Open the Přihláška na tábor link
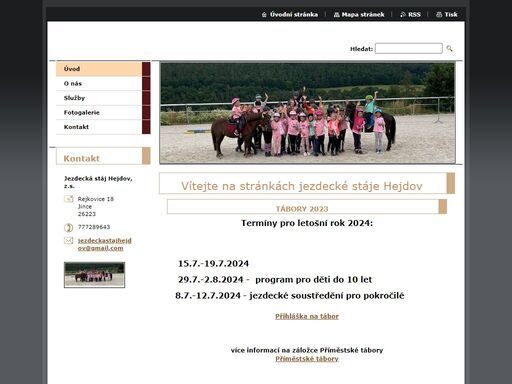 307,316
